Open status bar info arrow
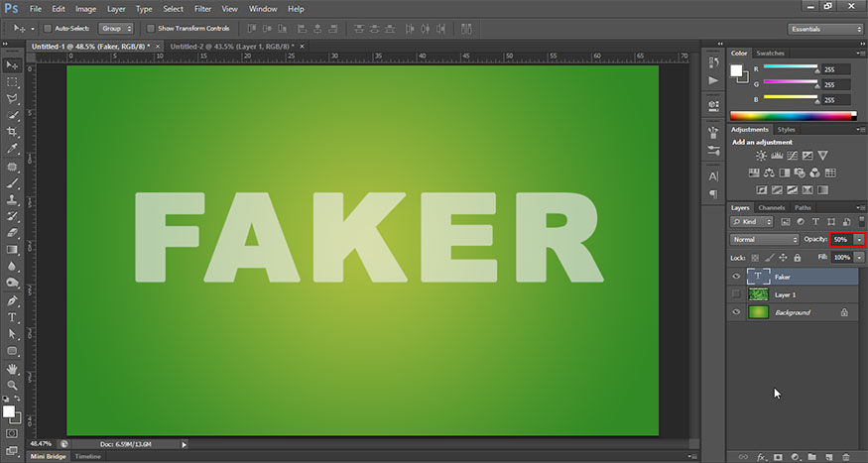 click(x=185, y=444)
